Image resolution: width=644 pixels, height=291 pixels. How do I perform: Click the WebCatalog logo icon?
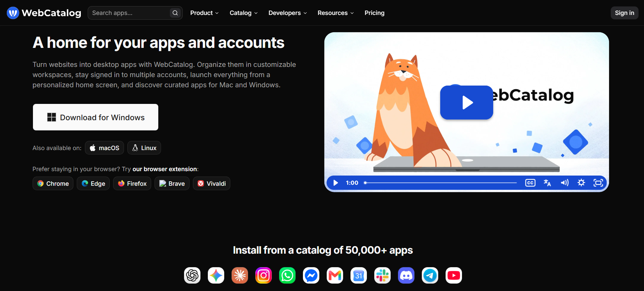point(13,13)
